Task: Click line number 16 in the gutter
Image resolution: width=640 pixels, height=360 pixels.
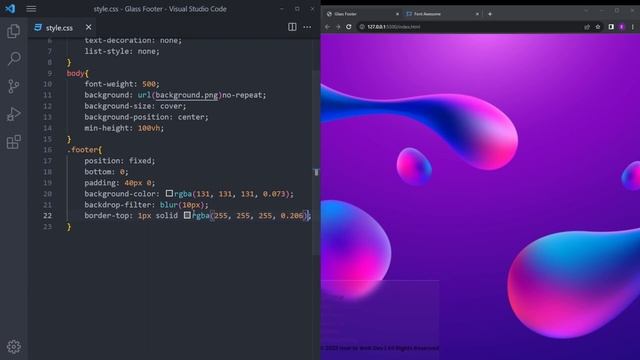Action: click(47, 150)
